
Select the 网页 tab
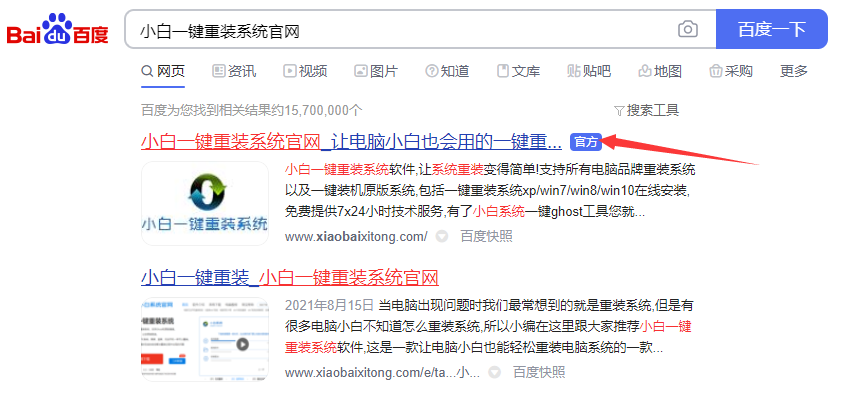(x=163, y=71)
